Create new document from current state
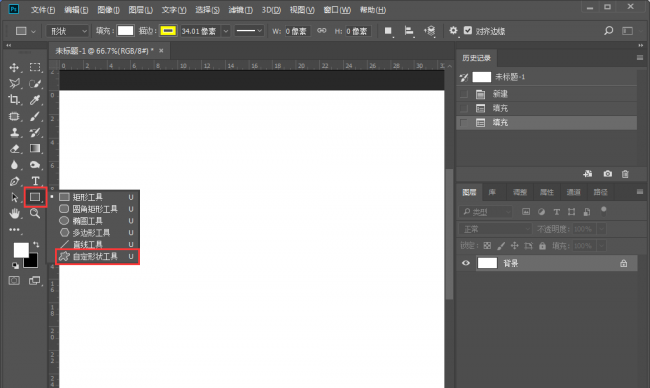 coord(588,174)
